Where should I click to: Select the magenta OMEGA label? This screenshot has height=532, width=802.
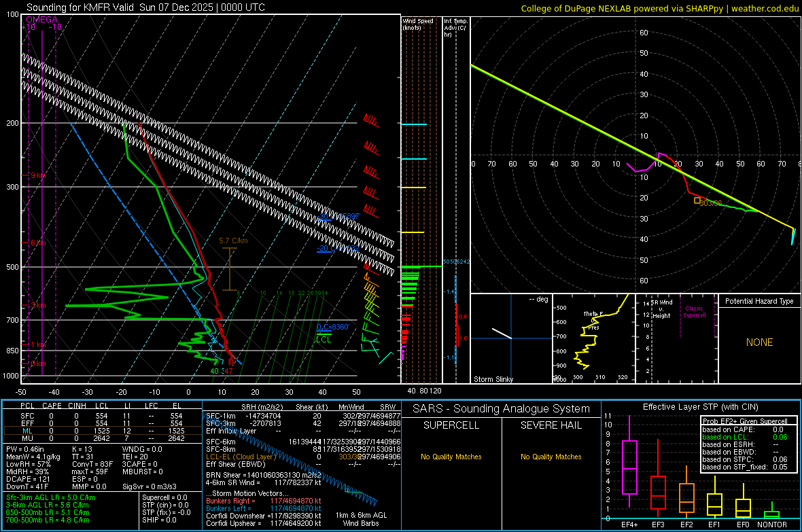point(42,20)
